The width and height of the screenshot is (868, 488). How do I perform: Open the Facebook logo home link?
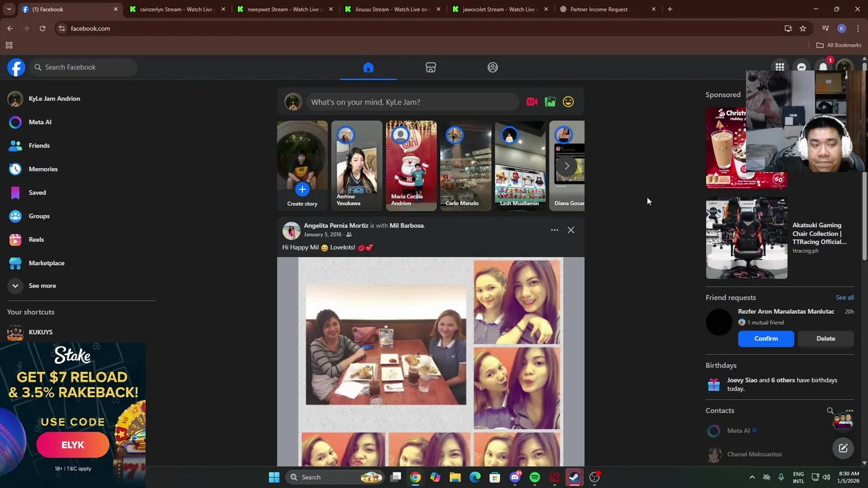[x=16, y=67]
